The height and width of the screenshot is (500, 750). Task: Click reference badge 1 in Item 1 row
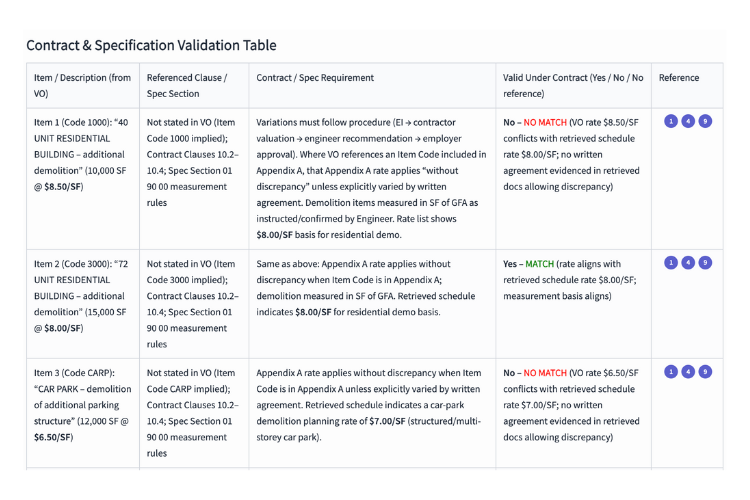pos(671,121)
